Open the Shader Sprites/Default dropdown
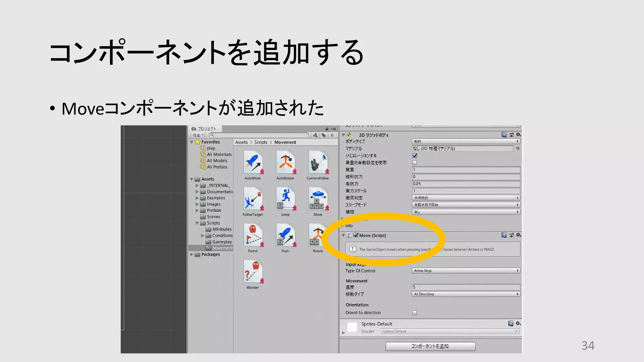This screenshot has width=644, height=362. (x=450, y=331)
